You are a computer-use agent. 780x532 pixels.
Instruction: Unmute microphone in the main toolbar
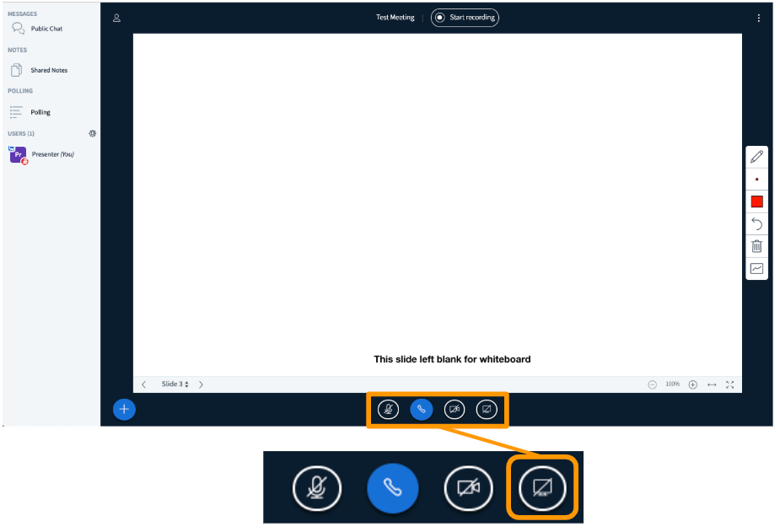click(388, 410)
